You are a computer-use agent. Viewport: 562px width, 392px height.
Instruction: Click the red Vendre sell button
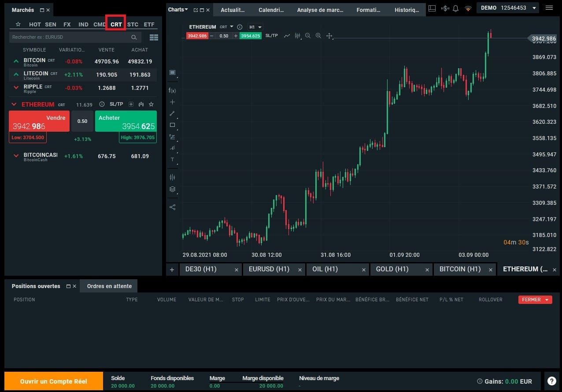pos(39,121)
